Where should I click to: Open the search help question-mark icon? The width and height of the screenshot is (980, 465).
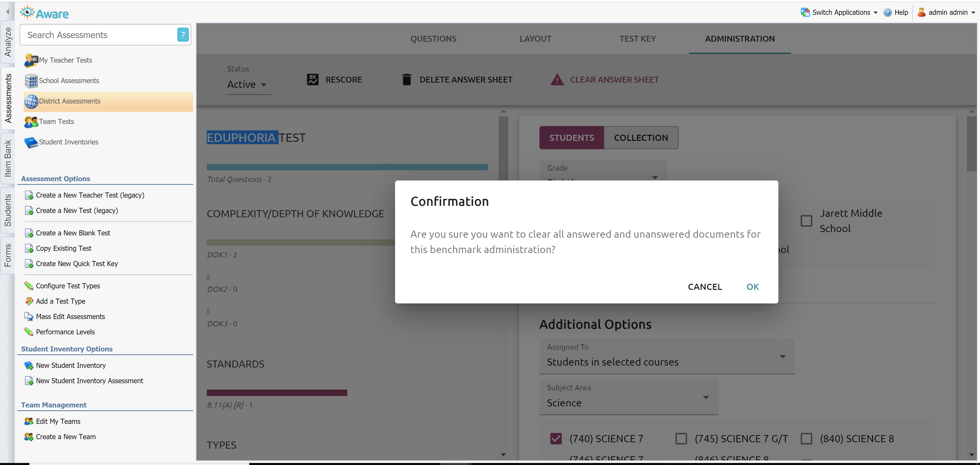pos(183,35)
